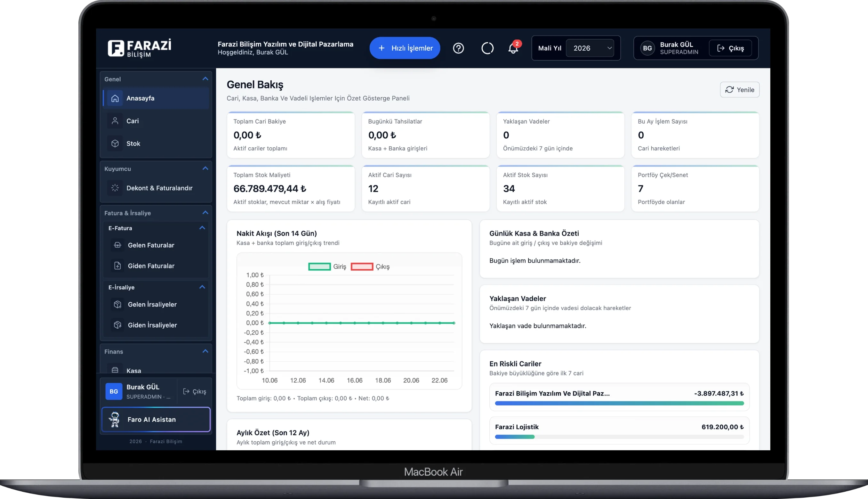Click the blue BG avatar in sidebar footer
Image resolution: width=868 pixels, height=499 pixels.
[x=114, y=391]
